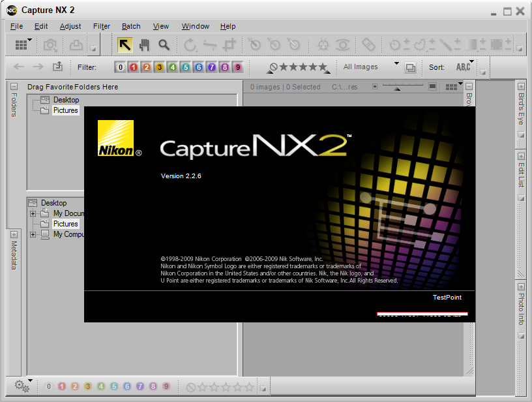Expand the Metadata panel
This screenshot has width=532, height=402.
pyautogui.click(x=14, y=235)
